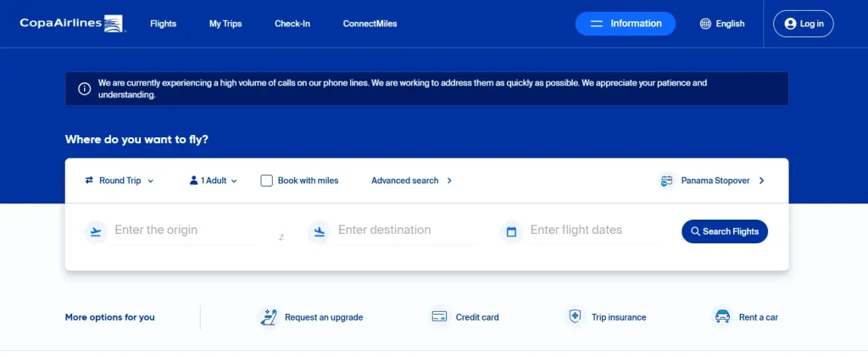Expand the 1 Adult passenger selector
868x357 pixels.
click(214, 181)
